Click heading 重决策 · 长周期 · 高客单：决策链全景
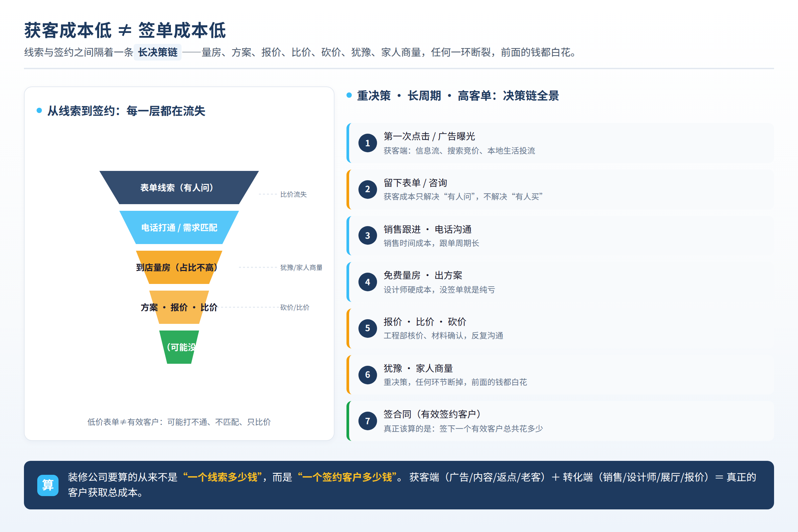The image size is (798, 532). click(458, 96)
